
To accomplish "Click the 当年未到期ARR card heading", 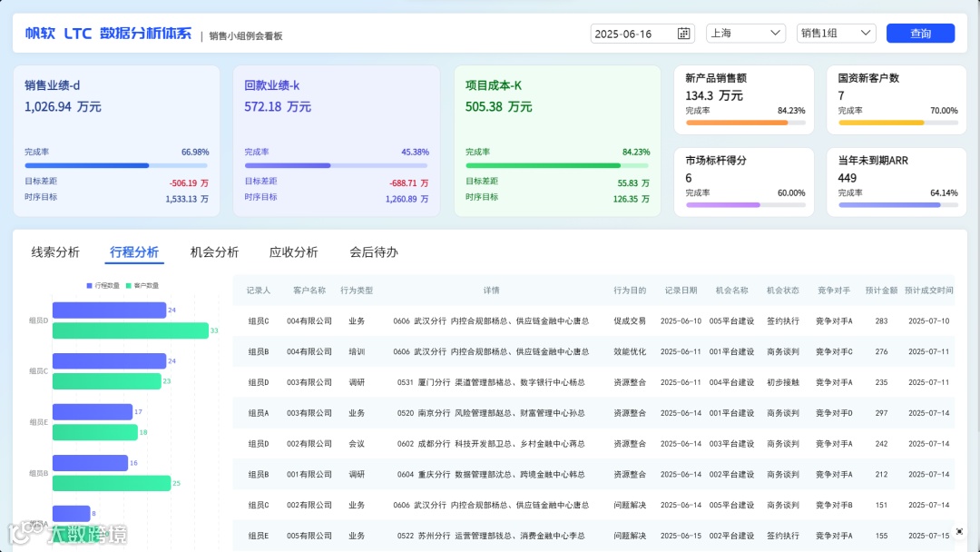I will point(873,161).
